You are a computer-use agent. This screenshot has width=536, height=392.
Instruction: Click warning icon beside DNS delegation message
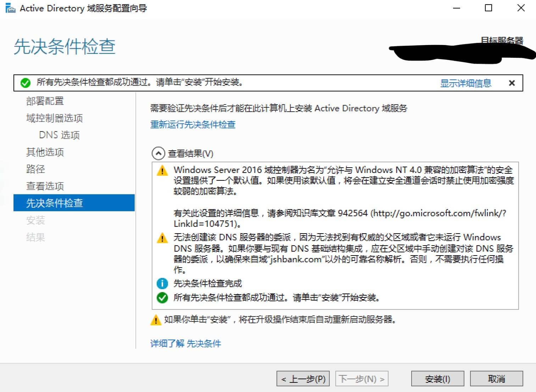pyautogui.click(x=162, y=238)
